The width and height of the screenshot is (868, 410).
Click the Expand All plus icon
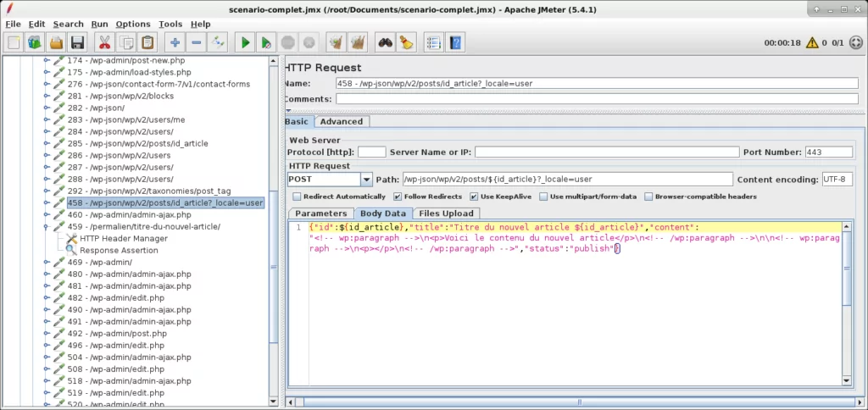175,42
